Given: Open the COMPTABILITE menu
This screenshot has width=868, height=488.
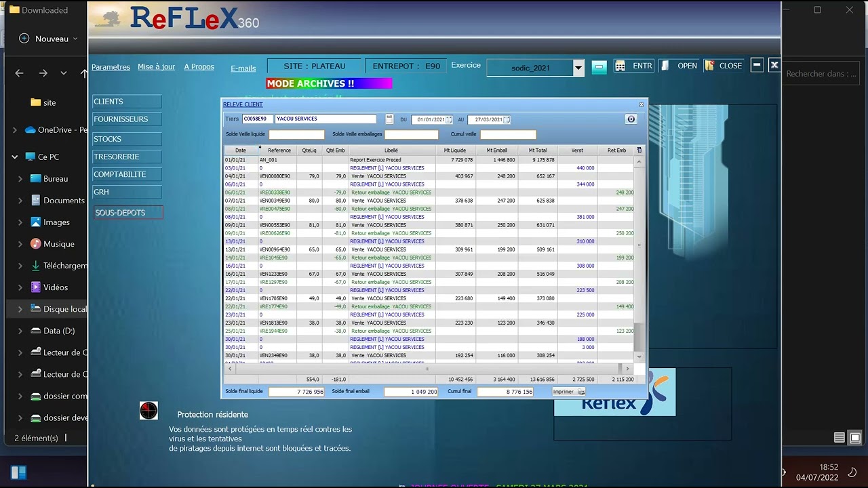Looking at the screenshot, I should (127, 174).
